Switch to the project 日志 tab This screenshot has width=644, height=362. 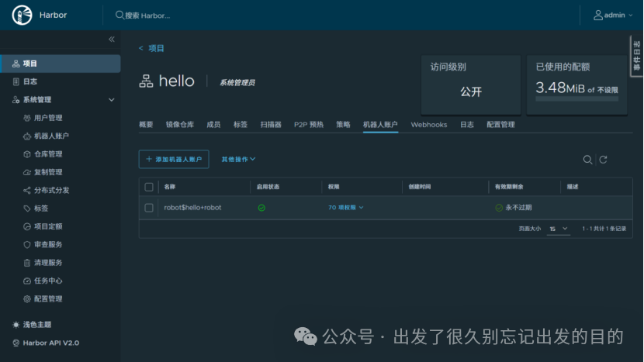tap(466, 124)
